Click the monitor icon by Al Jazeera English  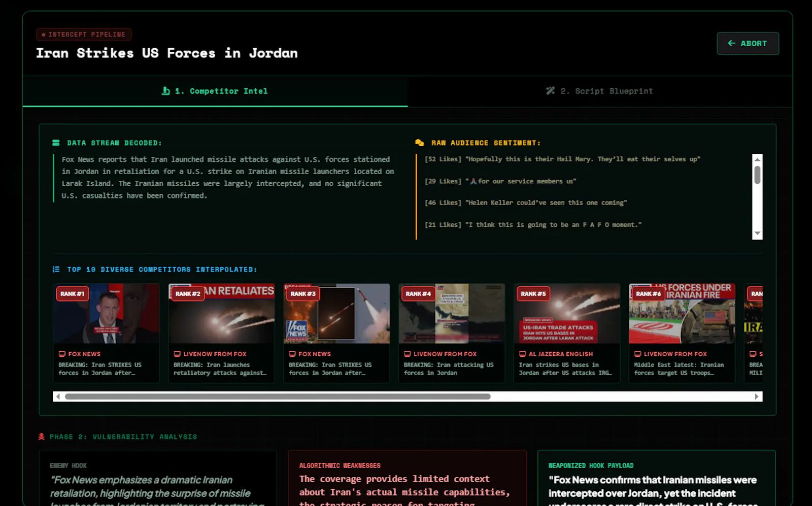tap(523, 354)
